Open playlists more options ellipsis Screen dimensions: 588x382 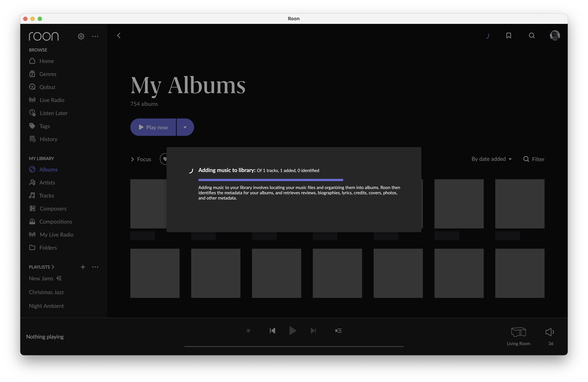point(95,267)
